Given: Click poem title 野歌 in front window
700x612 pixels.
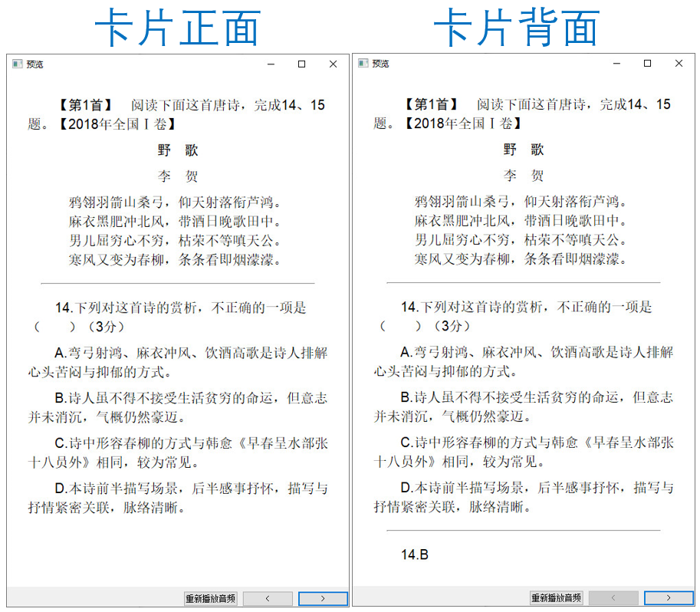Looking at the screenshot, I should pos(178,150).
